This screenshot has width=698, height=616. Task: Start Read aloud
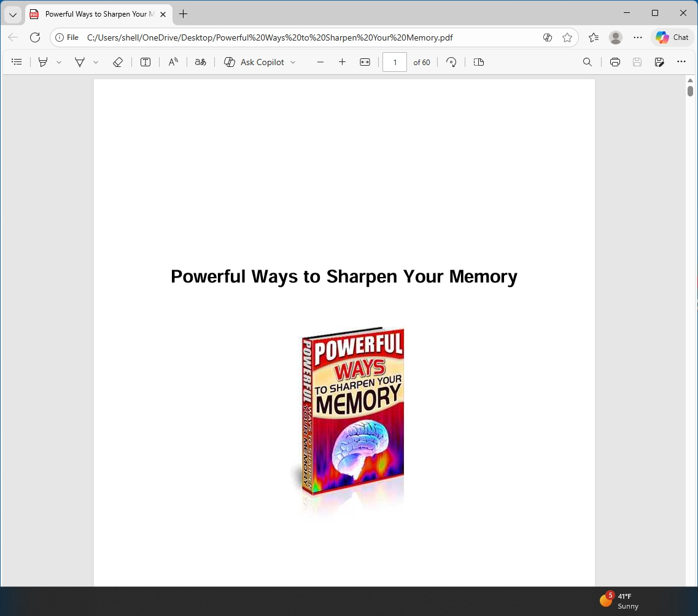click(x=173, y=62)
